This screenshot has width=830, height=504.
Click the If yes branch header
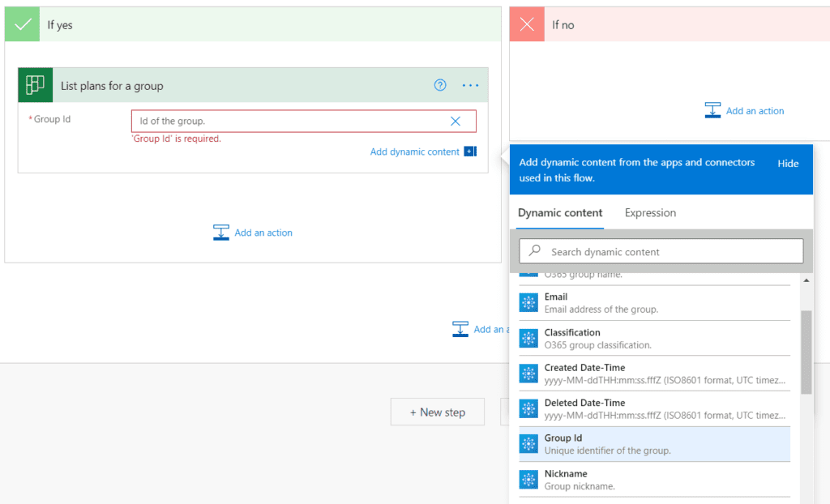point(253,24)
